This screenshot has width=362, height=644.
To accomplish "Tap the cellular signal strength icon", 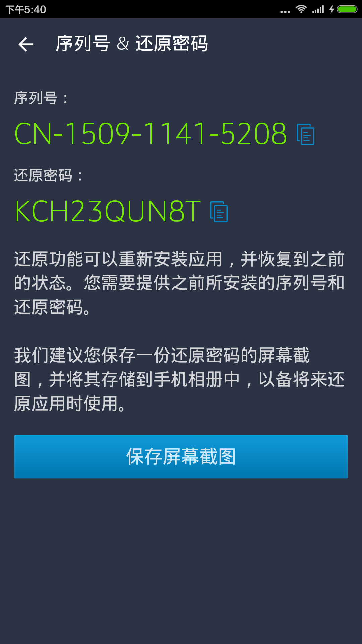I will 318,9.
